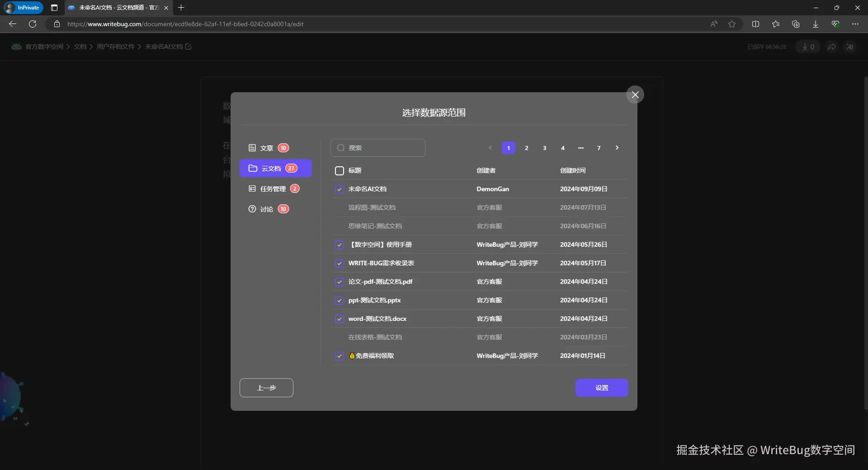
Task: Open browser split screen icon
Action: (x=755, y=24)
